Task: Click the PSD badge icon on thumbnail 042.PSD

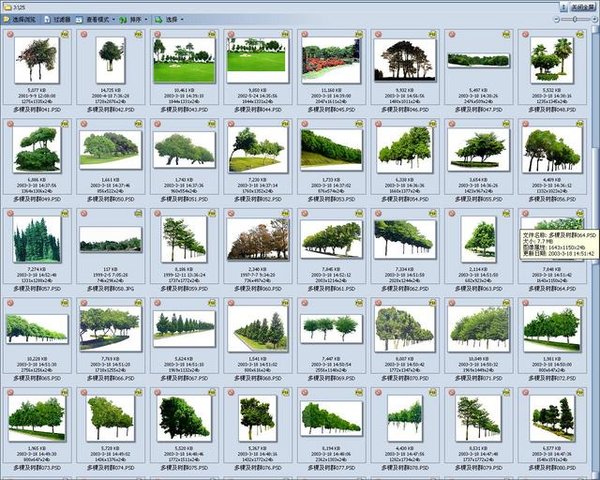Action: [139, 34]
